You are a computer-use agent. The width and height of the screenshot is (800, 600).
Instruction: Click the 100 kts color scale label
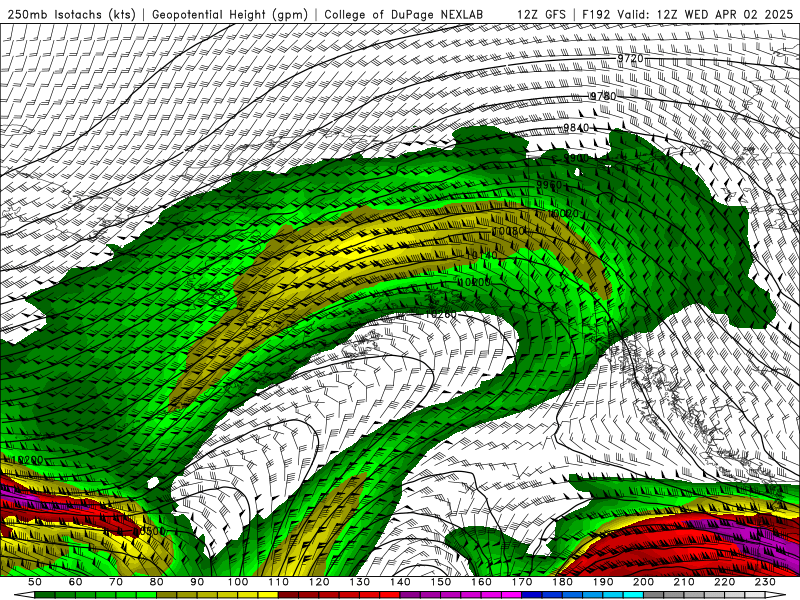coord(238,582)
